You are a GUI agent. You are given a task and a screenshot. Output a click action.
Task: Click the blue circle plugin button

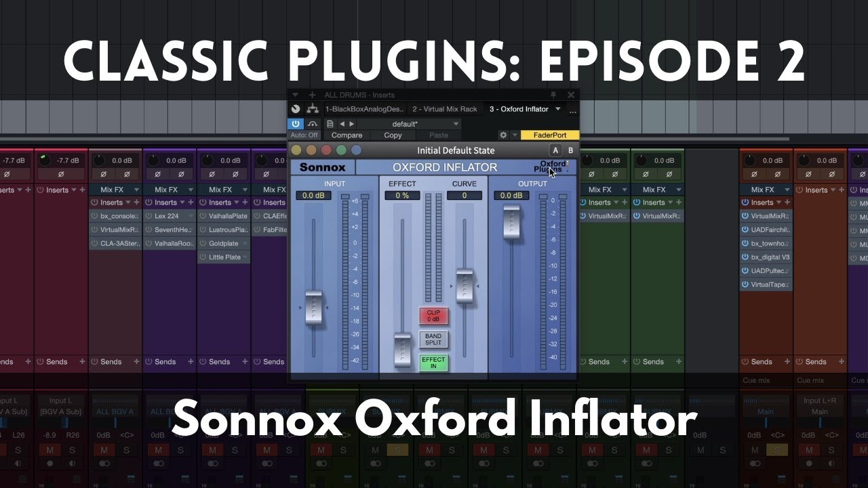(x=356, y=150)
